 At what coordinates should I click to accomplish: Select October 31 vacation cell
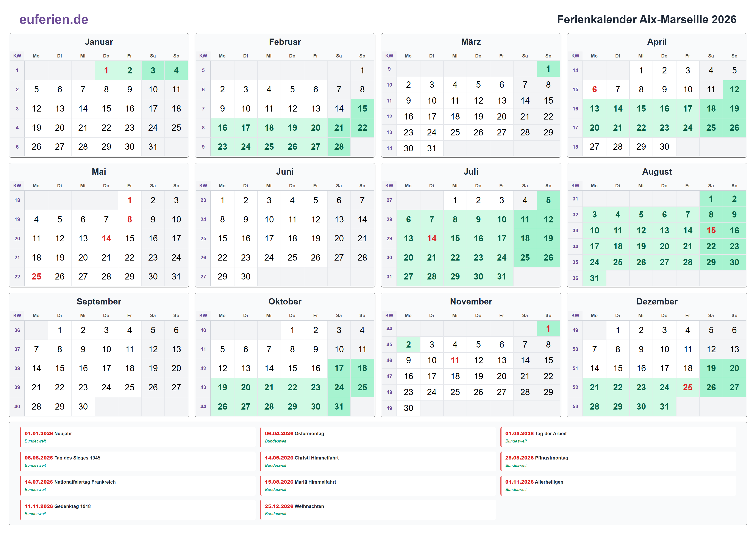click(x=339, y=407)
